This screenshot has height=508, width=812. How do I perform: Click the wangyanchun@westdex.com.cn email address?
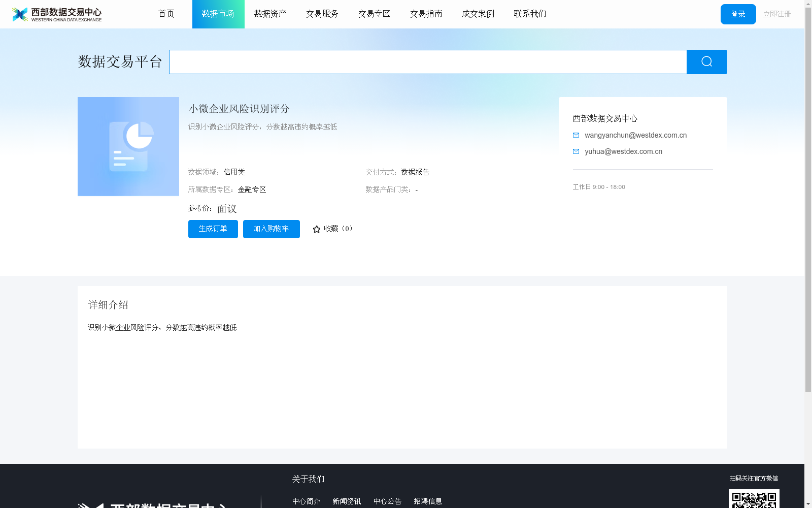635,135
